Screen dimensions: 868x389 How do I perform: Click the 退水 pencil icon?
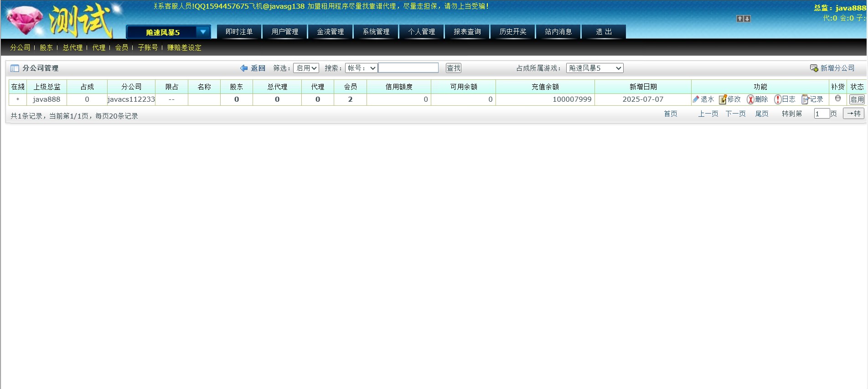(x=696, y=99)
